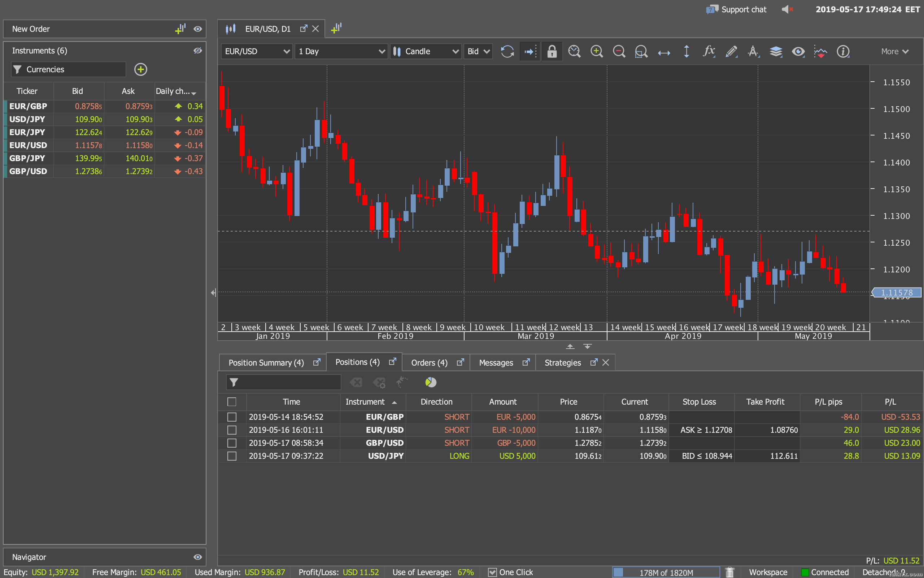Toggle Navigator panel eye visibility

coord(197,557)
